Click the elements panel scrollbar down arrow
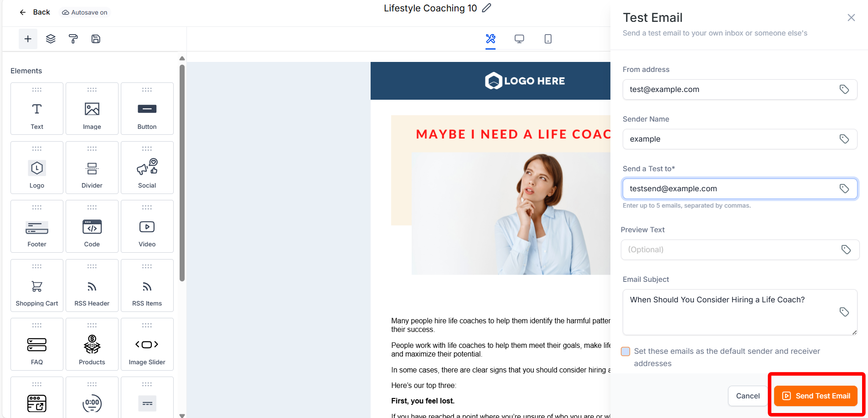 click(x=182, y=415)
